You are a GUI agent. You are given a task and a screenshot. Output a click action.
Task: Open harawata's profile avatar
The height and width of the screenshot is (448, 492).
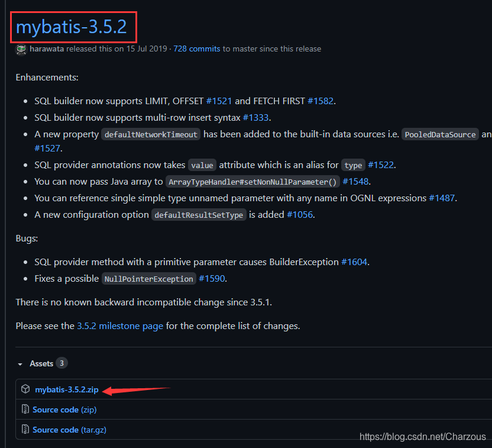coord(21,49)
